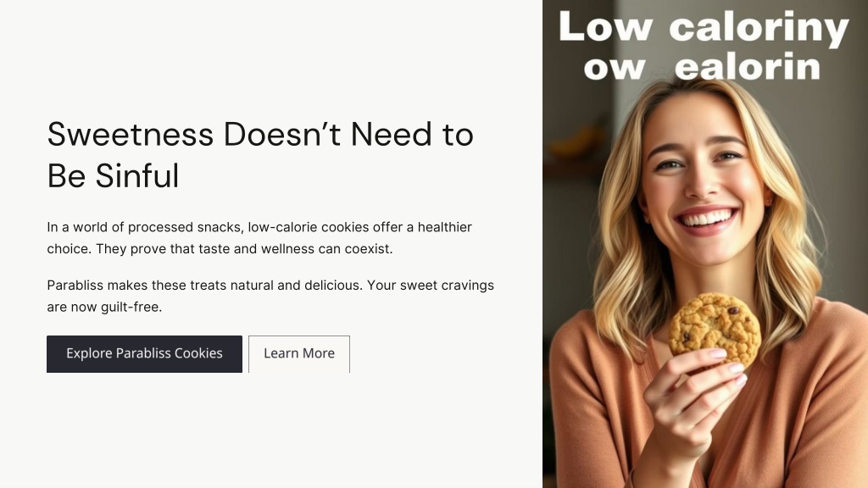This screenshot has width=868, height=488.
Task: Click the "Low caloriny" image text
Action: click(x=704, y=26)
